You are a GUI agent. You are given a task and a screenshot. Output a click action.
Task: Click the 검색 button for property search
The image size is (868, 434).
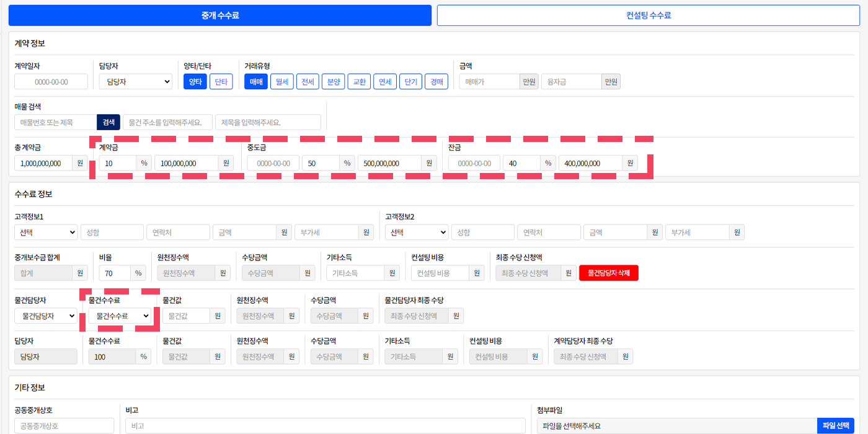tap(108, 123)
